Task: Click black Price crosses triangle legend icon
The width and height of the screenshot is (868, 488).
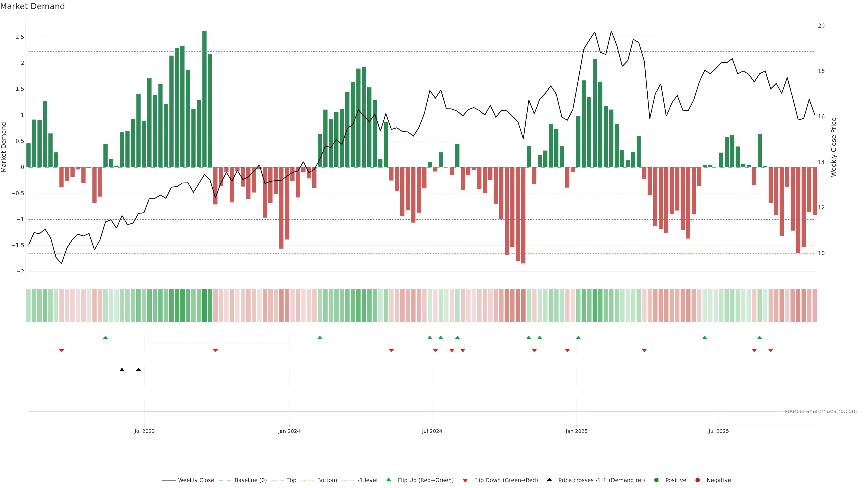Action: pos(549,480)
